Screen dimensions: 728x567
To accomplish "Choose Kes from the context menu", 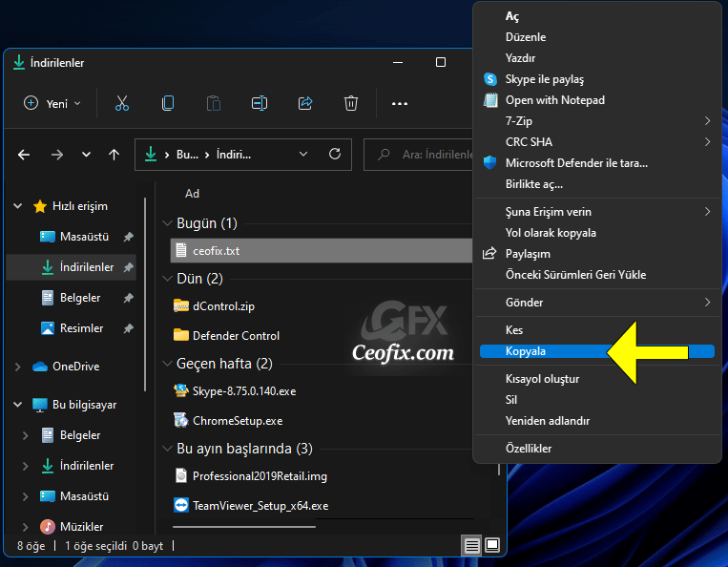I will click(597, 329).
